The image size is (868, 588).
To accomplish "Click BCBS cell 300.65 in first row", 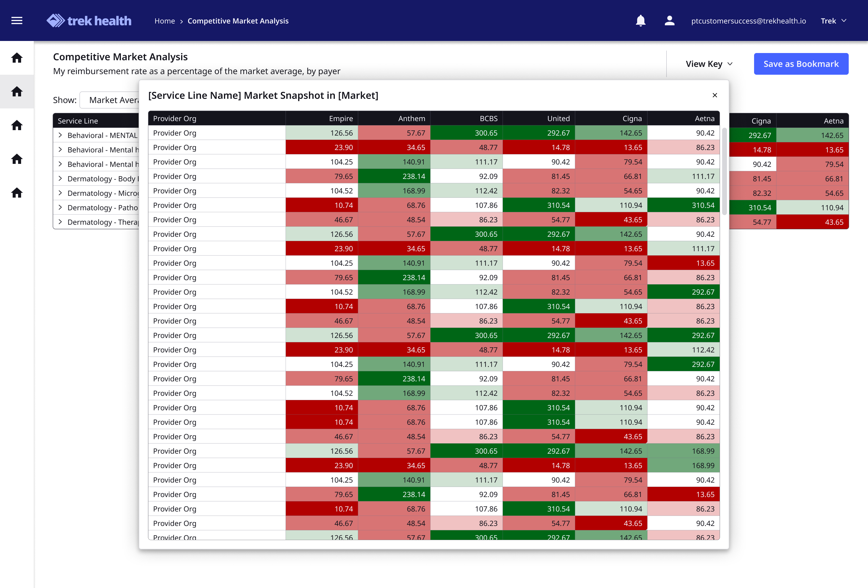I will [466, 133].
